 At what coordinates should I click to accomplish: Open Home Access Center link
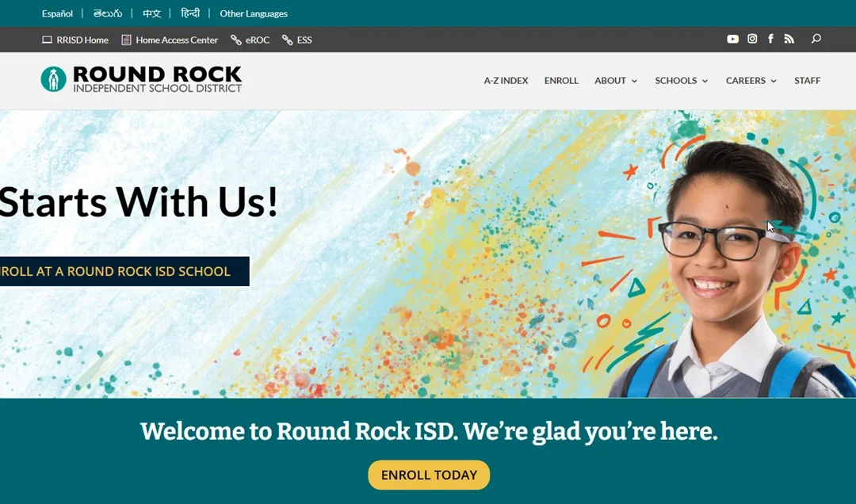point(170,40)
